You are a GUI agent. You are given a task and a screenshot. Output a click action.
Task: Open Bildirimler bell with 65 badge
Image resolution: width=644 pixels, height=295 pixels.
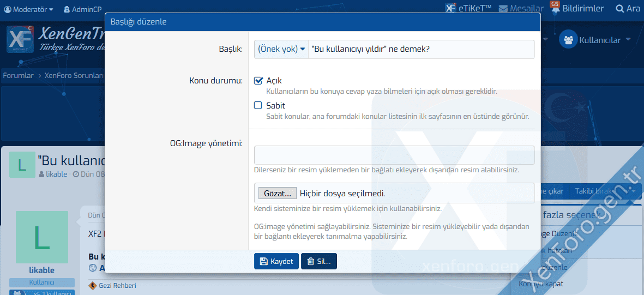coord(555,9)
